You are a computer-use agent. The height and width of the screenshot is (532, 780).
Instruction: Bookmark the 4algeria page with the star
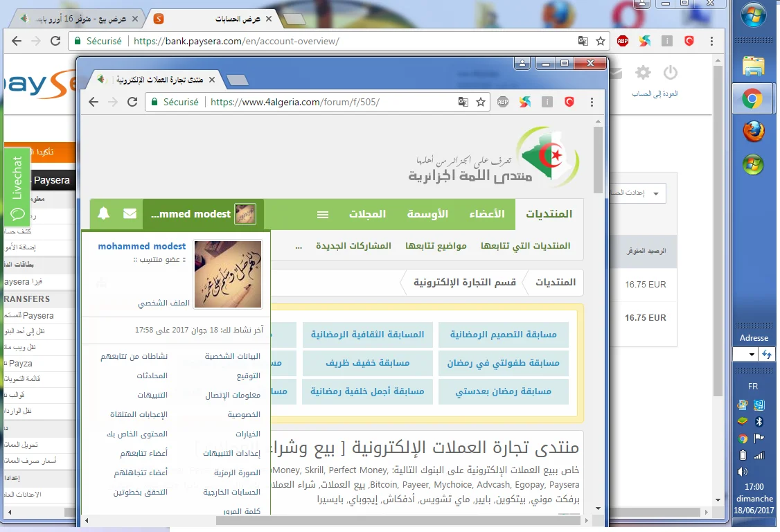pyautogui.click(x=481, y=102)
